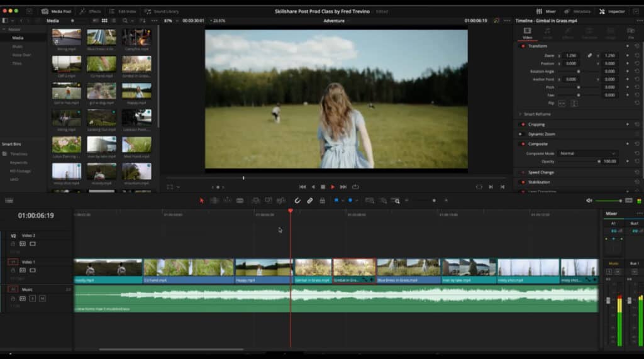Click the Zoom X value field

[x=571, y=55]
